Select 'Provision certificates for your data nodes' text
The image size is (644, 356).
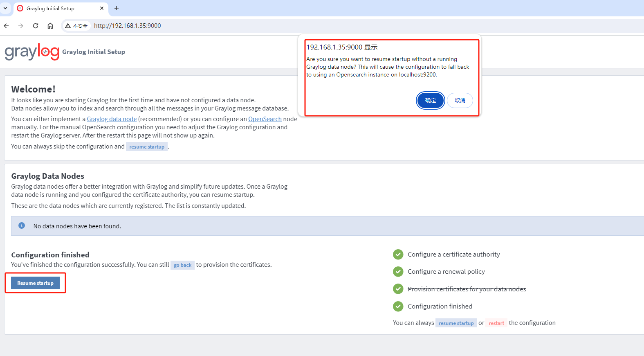click(x=467, y=289)
